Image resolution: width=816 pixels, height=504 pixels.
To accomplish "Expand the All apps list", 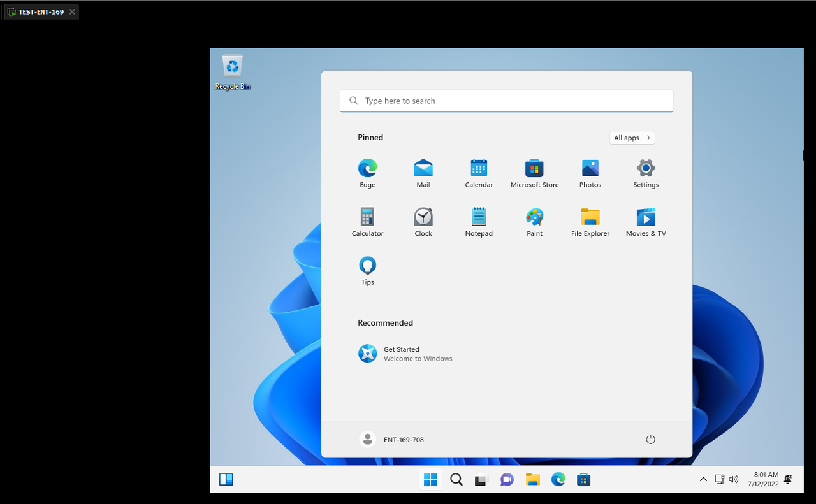I will tap(632, 138).
